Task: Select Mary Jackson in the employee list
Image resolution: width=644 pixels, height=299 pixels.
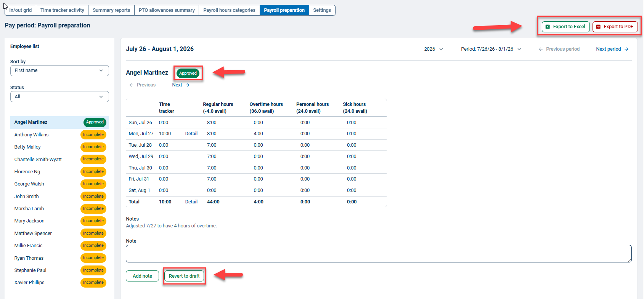Action: pos(59,221)
